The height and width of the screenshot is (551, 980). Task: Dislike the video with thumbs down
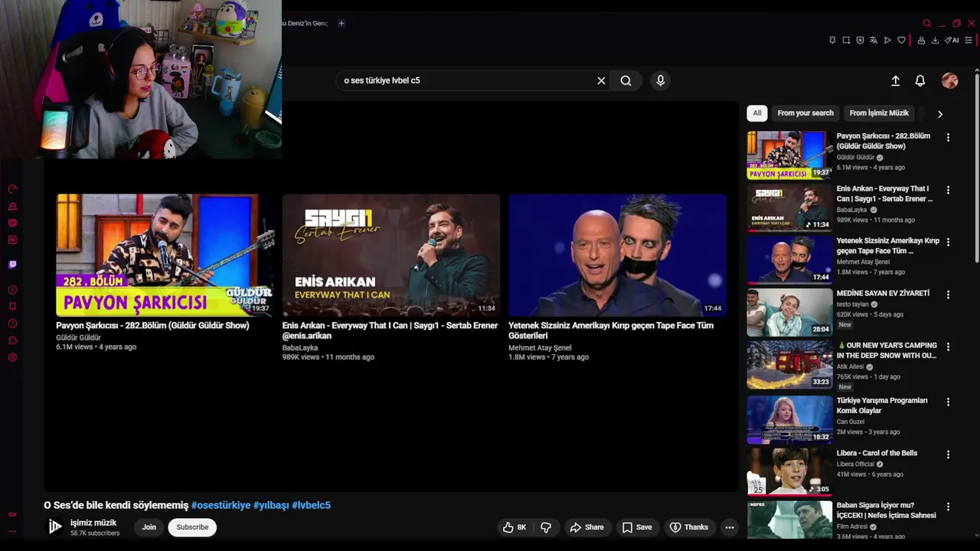tap(546, 527)
